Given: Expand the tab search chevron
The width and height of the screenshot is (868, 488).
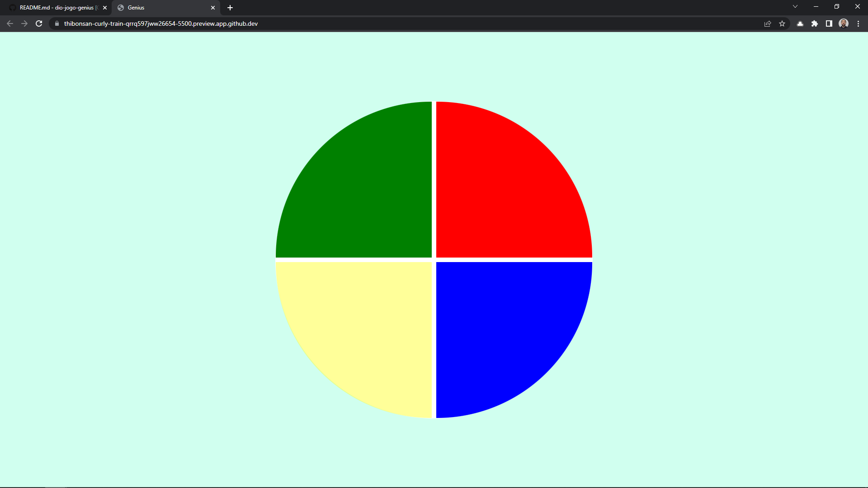Looking at the screenshot, I should (x=795, y=7).
